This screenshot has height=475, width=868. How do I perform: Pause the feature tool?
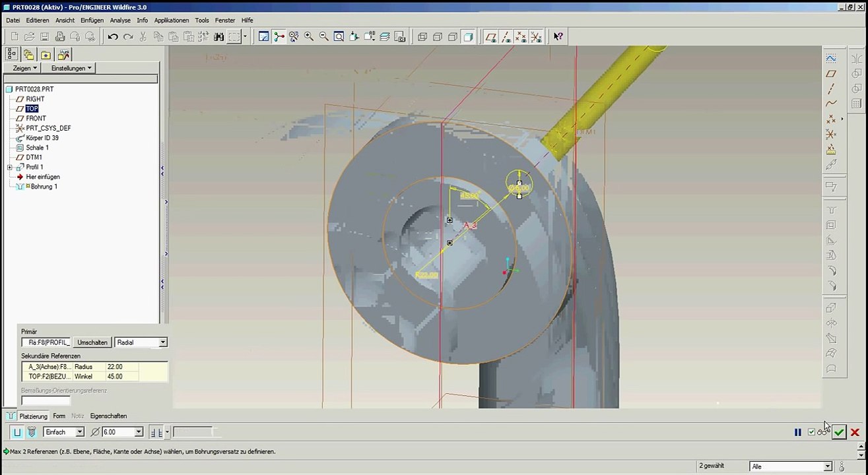[x=798, y=432]
